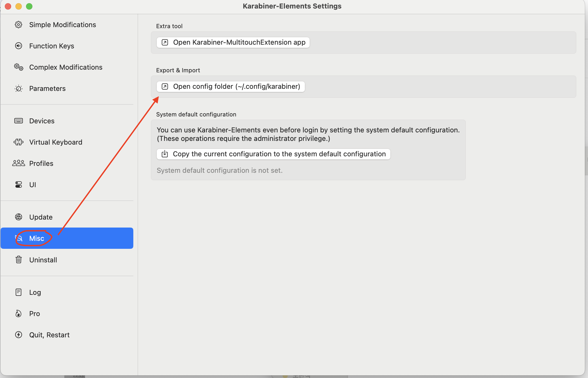Select UI settings in sidebar
The height and width of the screenshot is (378, 588).
click(x=67, y=185)
